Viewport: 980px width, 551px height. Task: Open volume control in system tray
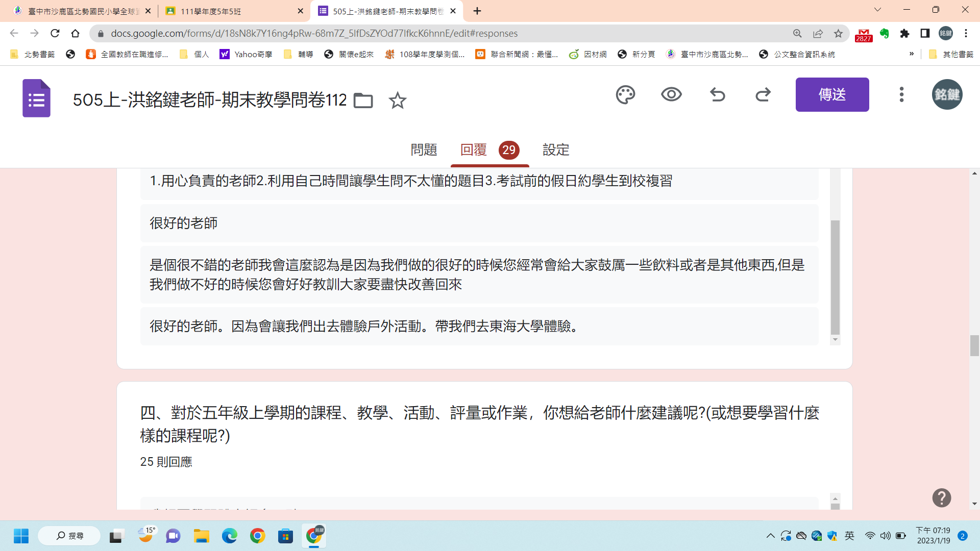[886, 536]
